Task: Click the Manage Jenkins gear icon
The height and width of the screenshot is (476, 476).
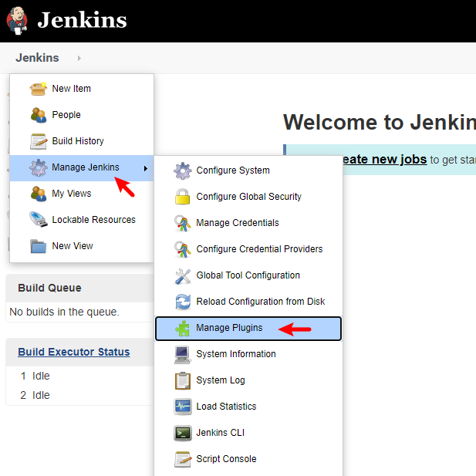Action: coord(39,167)
